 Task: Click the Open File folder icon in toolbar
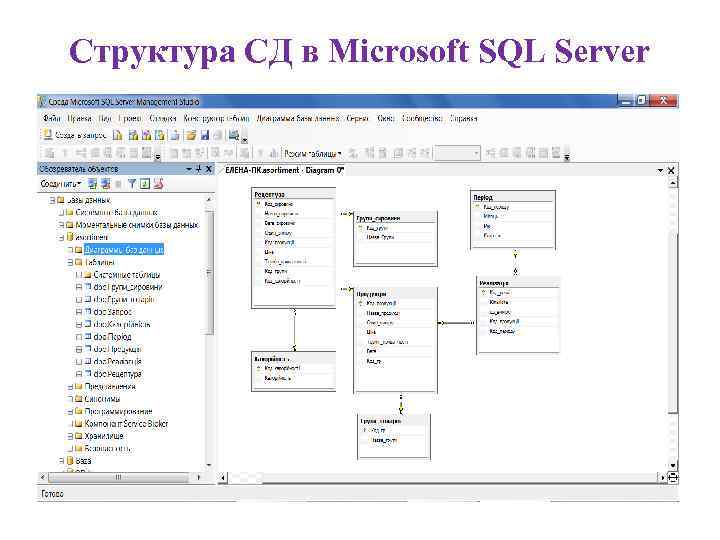(191, 135)
